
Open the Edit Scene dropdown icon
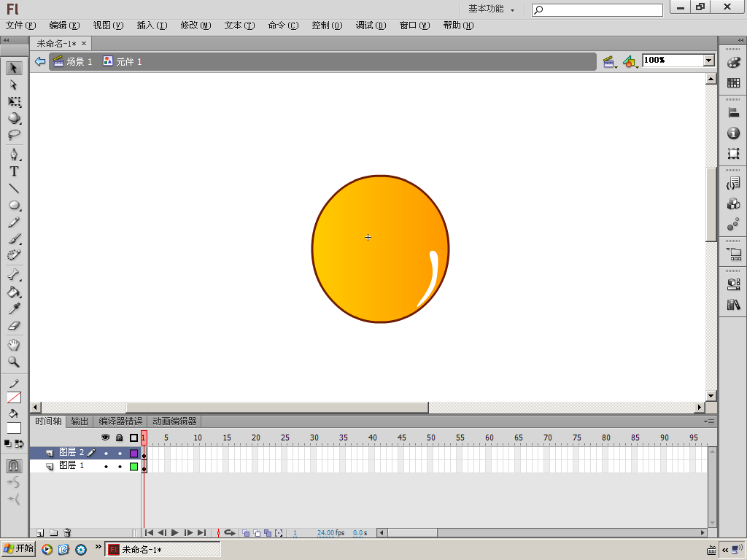pyautogui.click(x=609, y=62)
